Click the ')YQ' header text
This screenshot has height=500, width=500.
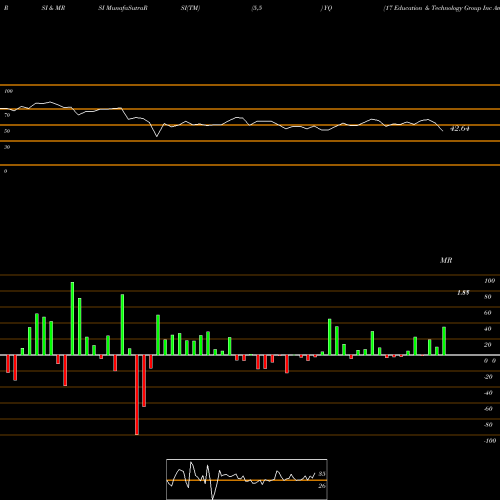[x=326, y=8]
